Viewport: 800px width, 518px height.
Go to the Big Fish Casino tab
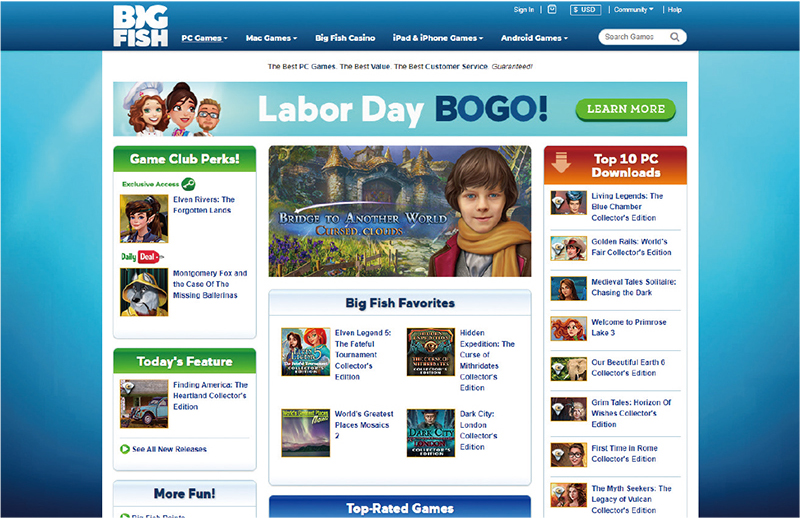[345, 38]
